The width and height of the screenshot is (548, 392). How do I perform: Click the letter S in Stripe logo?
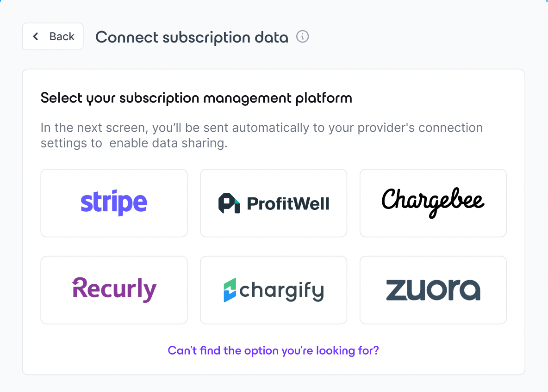(87, 203)
